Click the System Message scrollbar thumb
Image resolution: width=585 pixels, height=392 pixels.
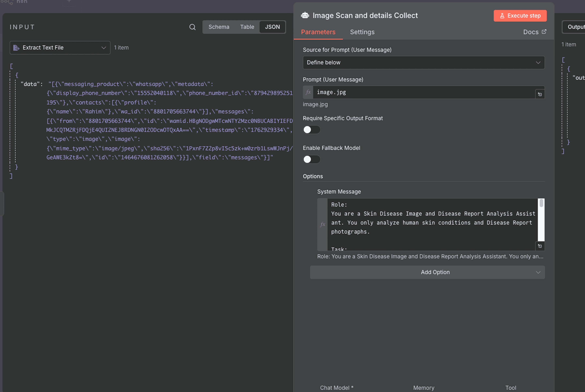pyautogui.click(x=541, y=203)
